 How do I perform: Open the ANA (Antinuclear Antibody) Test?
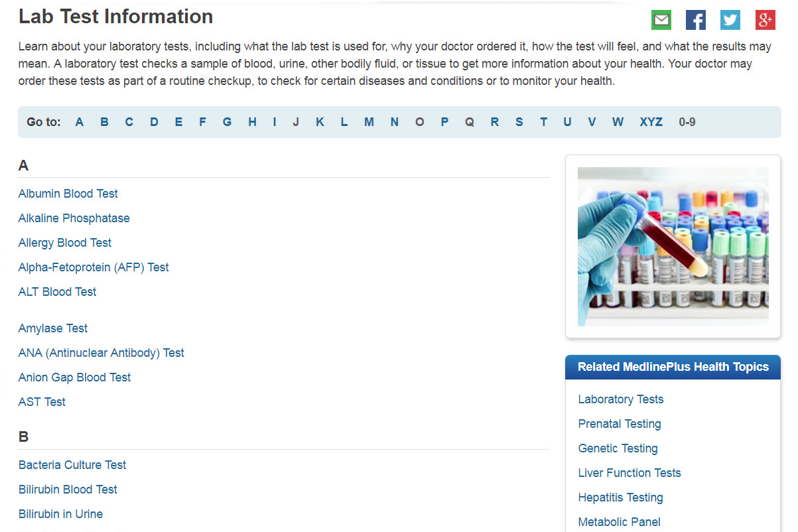101,353
